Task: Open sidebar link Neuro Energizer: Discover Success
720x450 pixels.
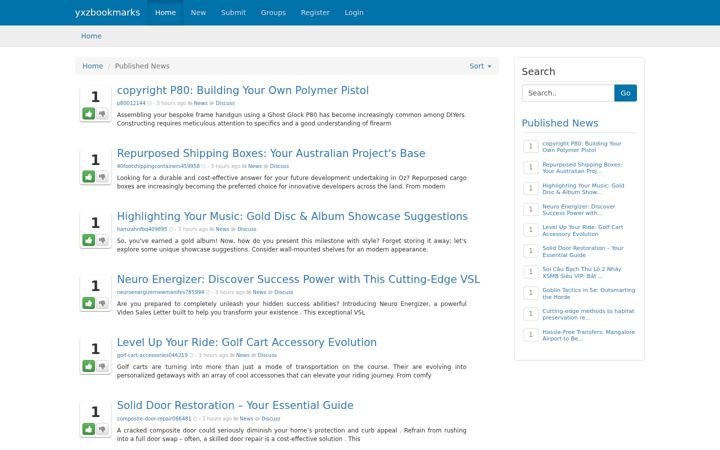Action: pos(579,210)
